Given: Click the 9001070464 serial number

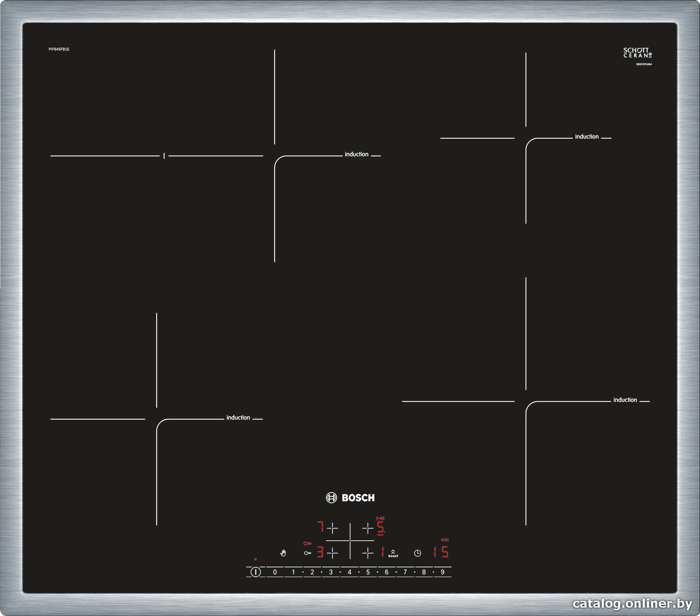Looking at the screenshot, I should tap(644, 64).
